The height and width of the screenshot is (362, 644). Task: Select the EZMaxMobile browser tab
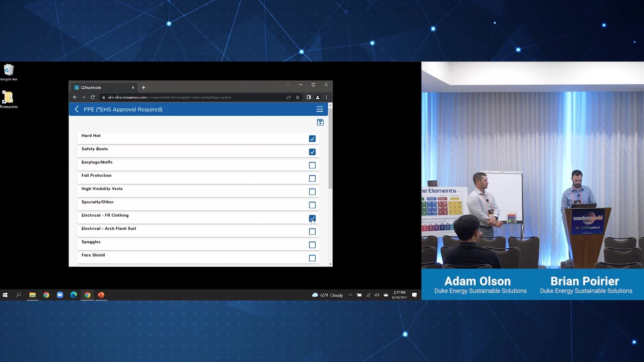click(101, 87)
